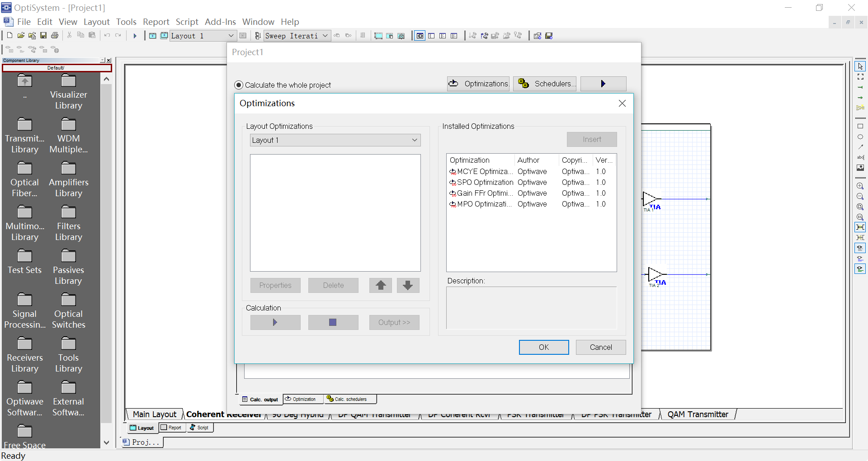The image size is (868, 461).
Task: Click the Zoom out magnifier icon
Action: pyautogui.click(x=860, y=197)
